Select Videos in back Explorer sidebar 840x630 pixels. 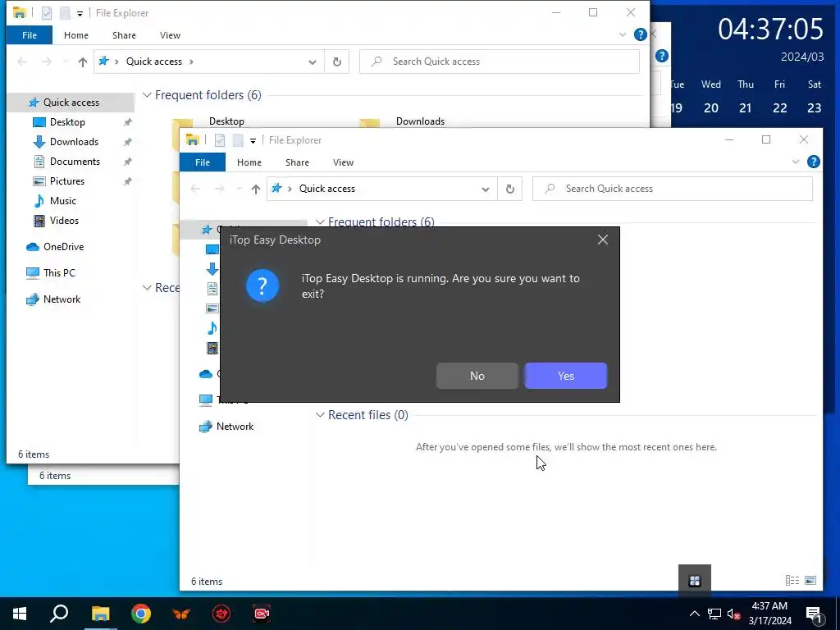tap(64, 221)
